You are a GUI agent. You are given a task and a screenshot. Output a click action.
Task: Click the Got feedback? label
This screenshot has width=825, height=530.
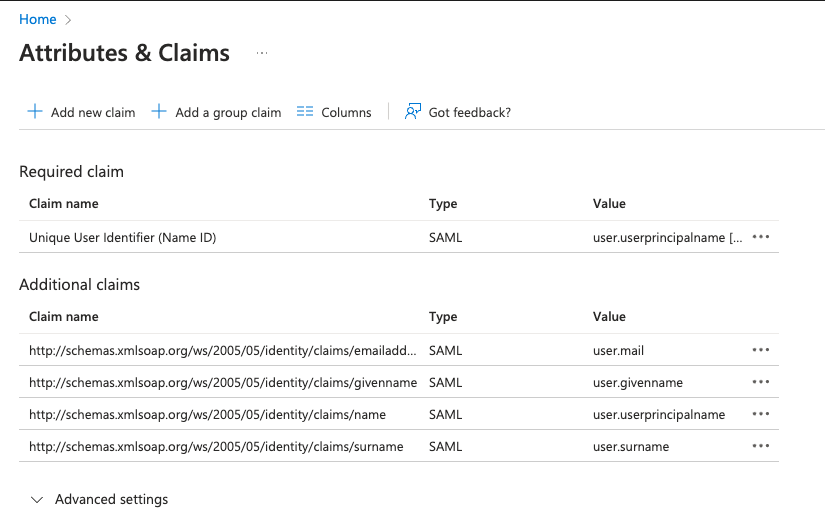[470, 113]
